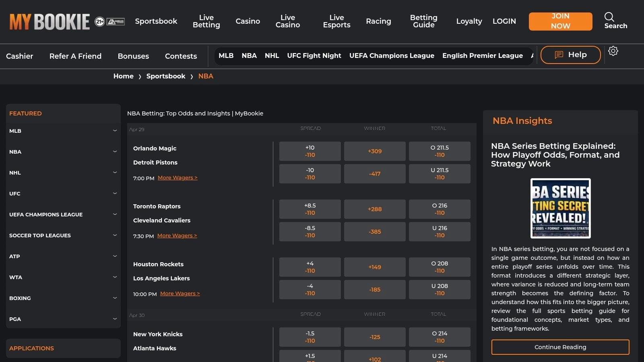Image resolution: width=644 pixels, height=362 pixels.
Task: Open the Cashier page
Action: 19,56
